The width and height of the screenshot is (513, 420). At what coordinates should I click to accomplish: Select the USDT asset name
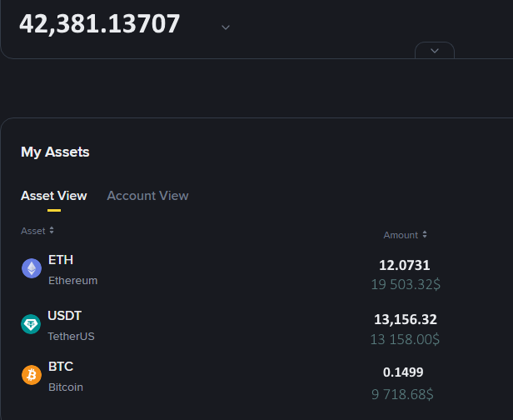click(x=64, y=316)
